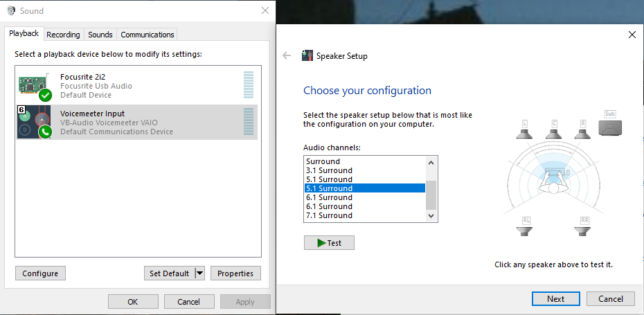Click the audio channels scrollbar thumb
Image resolution: width=644 pixels, height=315 pixels.
431,195
